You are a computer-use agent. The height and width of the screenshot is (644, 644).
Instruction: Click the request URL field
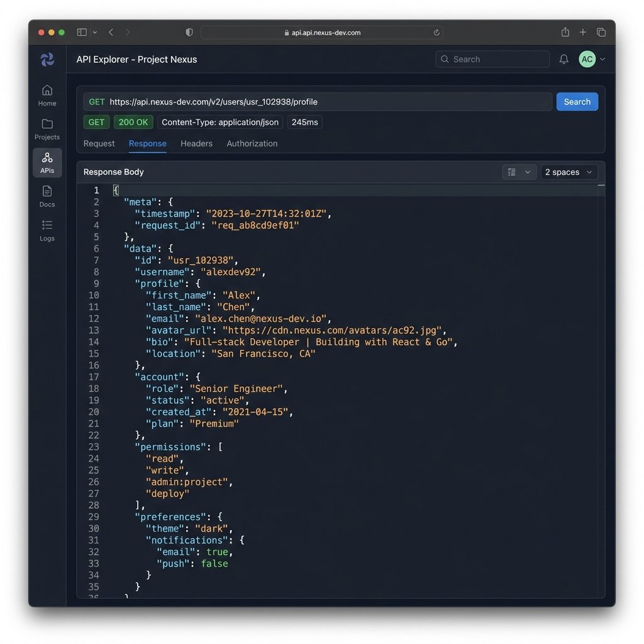coord(318,101)
